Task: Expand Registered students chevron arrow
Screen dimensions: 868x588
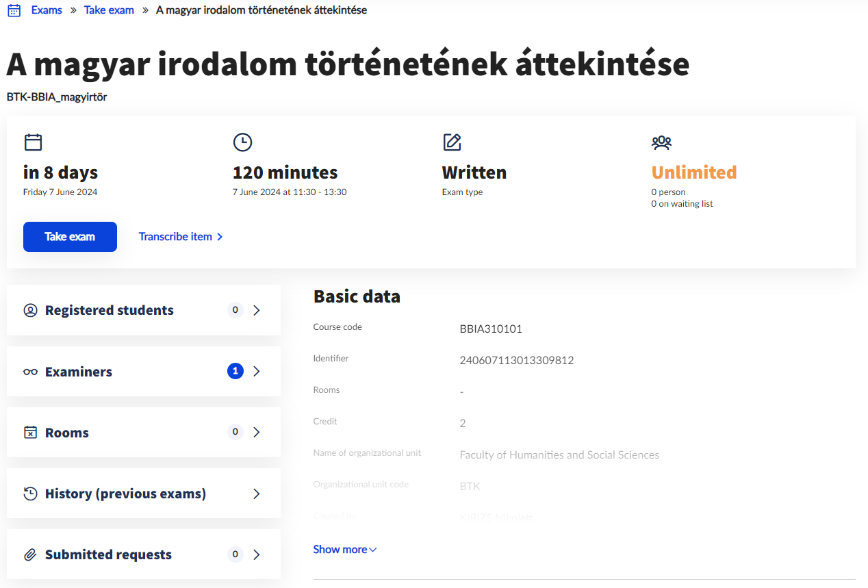Action: (257, 310)
